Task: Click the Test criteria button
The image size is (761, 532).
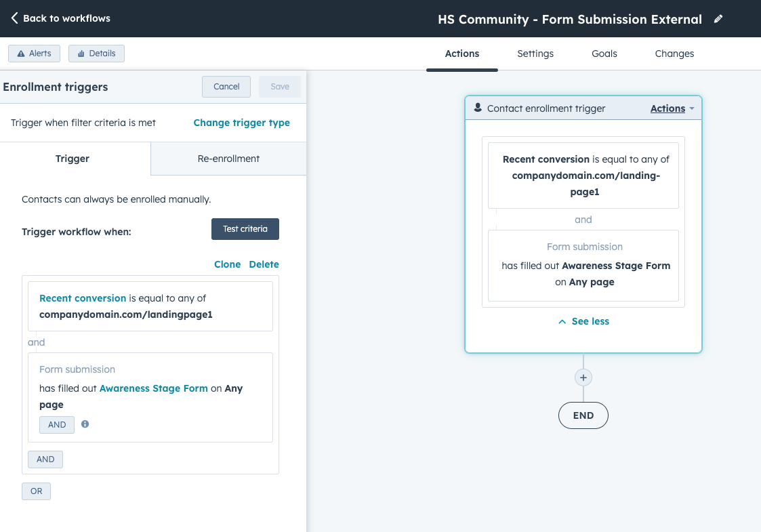Action: tap(245, 229)
